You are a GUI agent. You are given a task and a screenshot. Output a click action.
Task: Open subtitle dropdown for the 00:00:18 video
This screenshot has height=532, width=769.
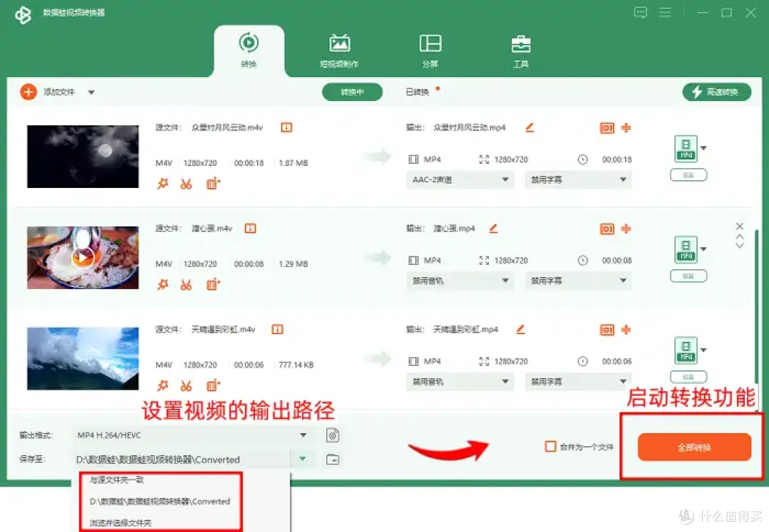click(x=578, y=180)
